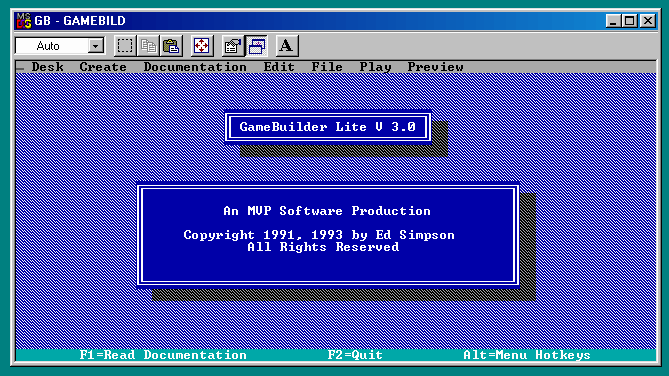Open the Documentation menu
The height and width of the screenshot is (376, 669).
(x=195, y=67)
